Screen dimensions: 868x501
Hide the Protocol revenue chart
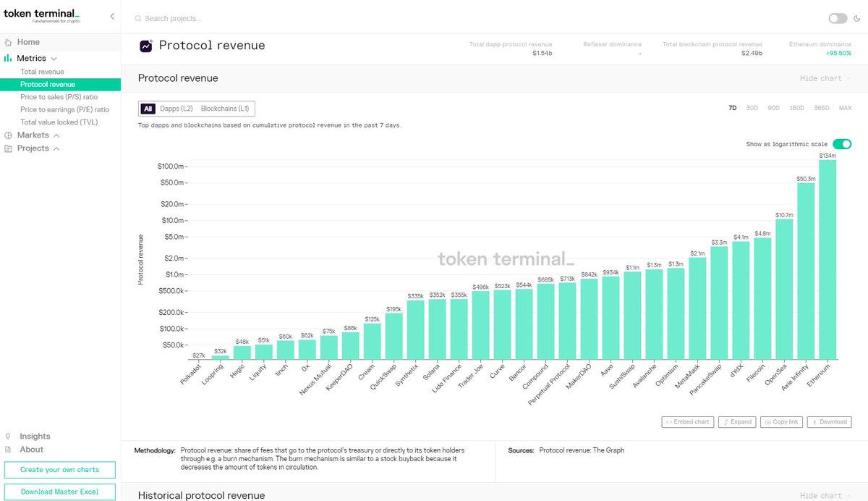(x=825, y=78)
